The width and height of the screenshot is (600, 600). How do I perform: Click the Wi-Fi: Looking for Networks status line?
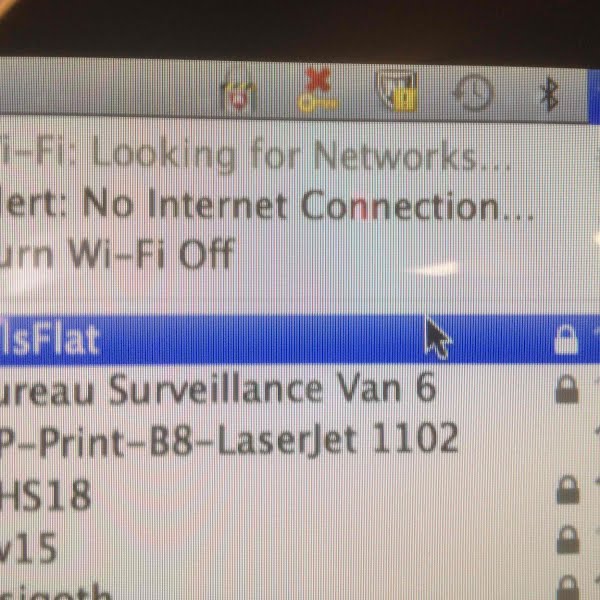tap(300, 155)
